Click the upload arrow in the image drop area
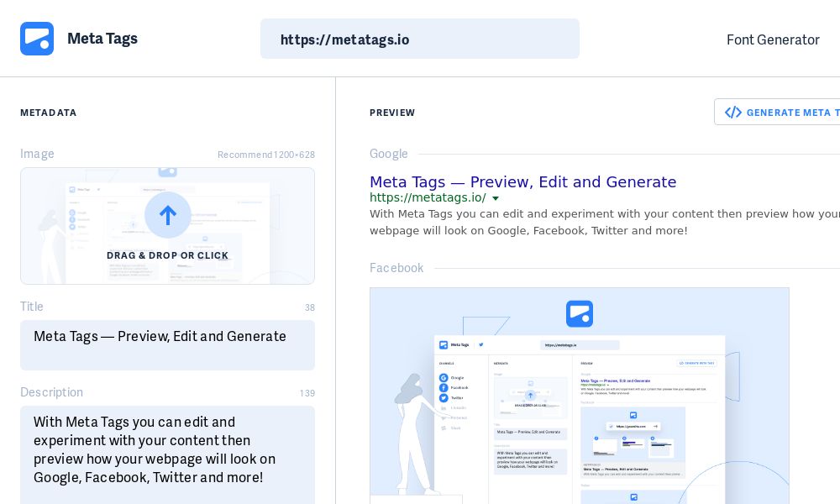Viewport: 840px width, 504px height. coord(167,215)
